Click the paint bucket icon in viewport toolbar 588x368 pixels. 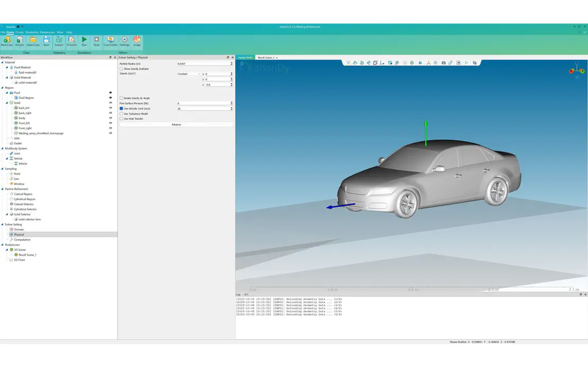coord(420,63)
